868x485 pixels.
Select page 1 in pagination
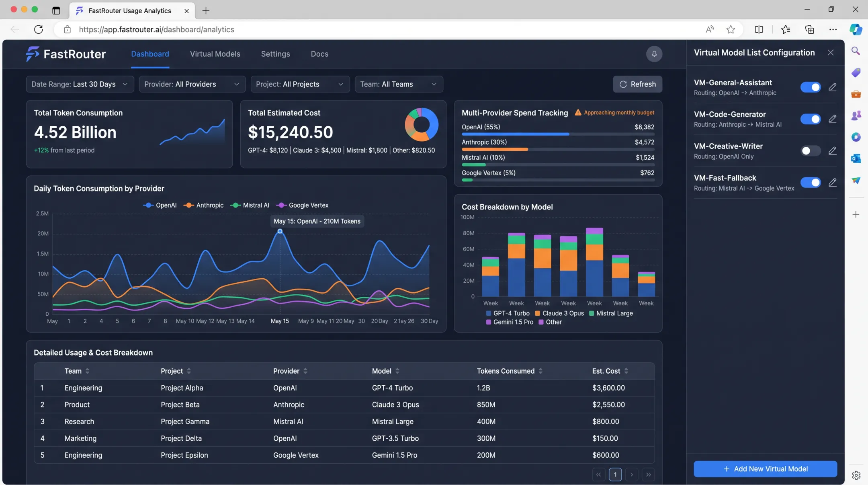click(x=615, y=475)
